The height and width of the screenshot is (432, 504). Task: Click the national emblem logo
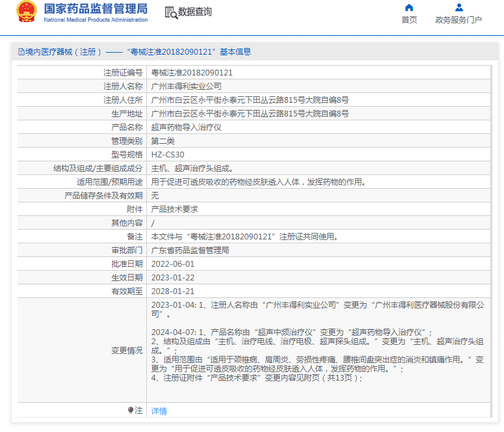(27, 12)
